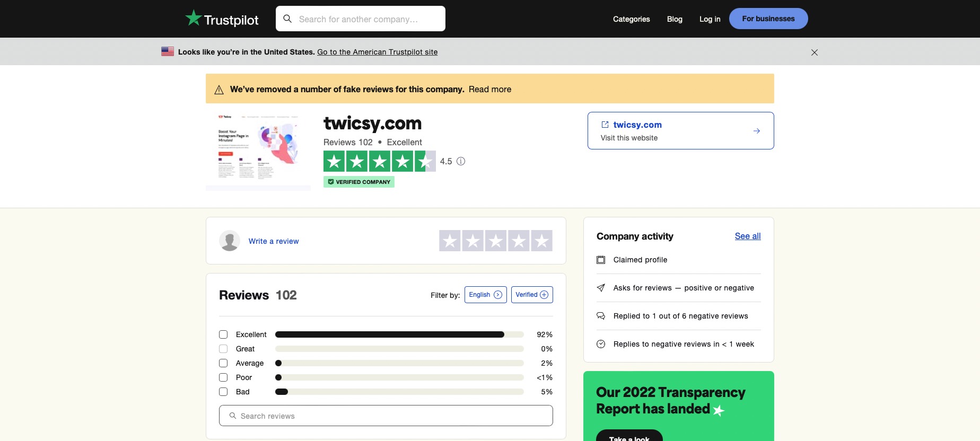Click 'Replied to 1 out of 6 negative reviews'

point(680,316)
